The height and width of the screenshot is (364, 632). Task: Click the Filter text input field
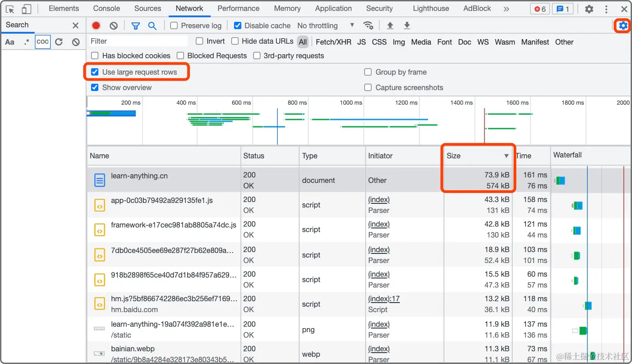(x=138, y=41)
